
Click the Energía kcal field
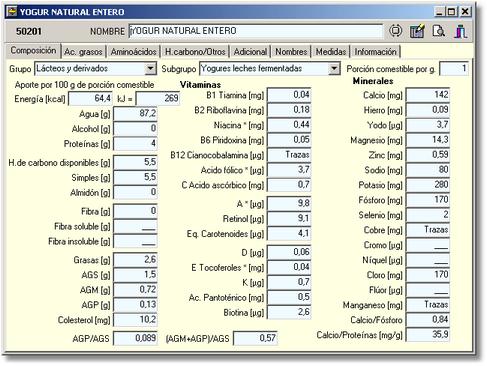[90, 99]
